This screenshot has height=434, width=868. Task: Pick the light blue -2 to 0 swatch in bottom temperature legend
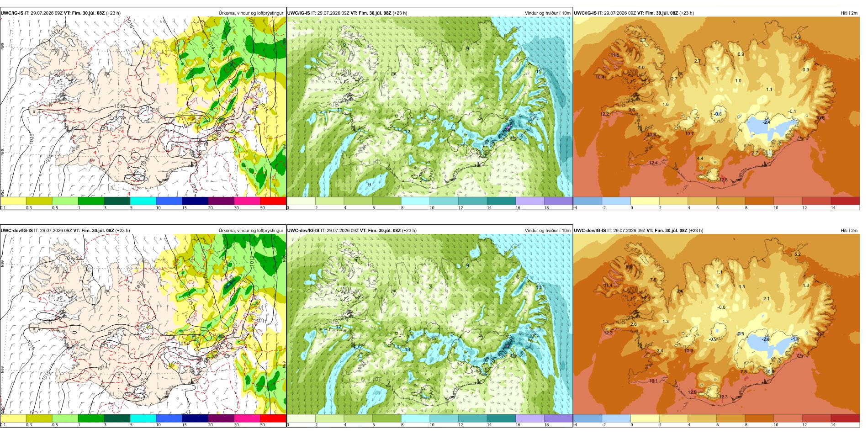click(616, 418)
